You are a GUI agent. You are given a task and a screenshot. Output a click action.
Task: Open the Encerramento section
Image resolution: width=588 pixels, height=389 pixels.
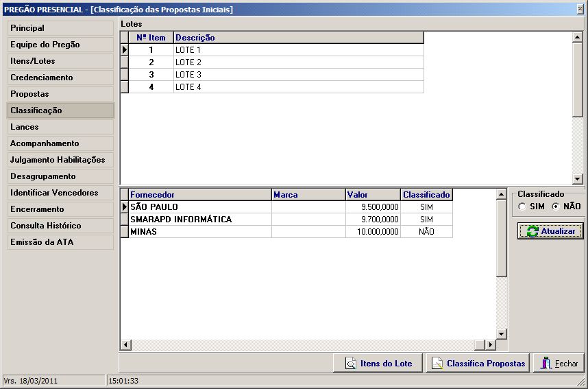(60, 209)
